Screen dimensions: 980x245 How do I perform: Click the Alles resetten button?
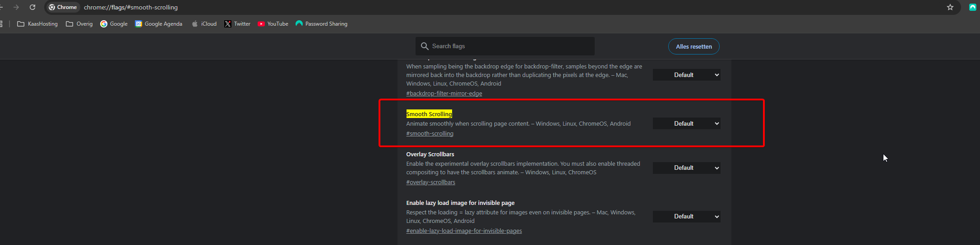[x=693, y=46]
